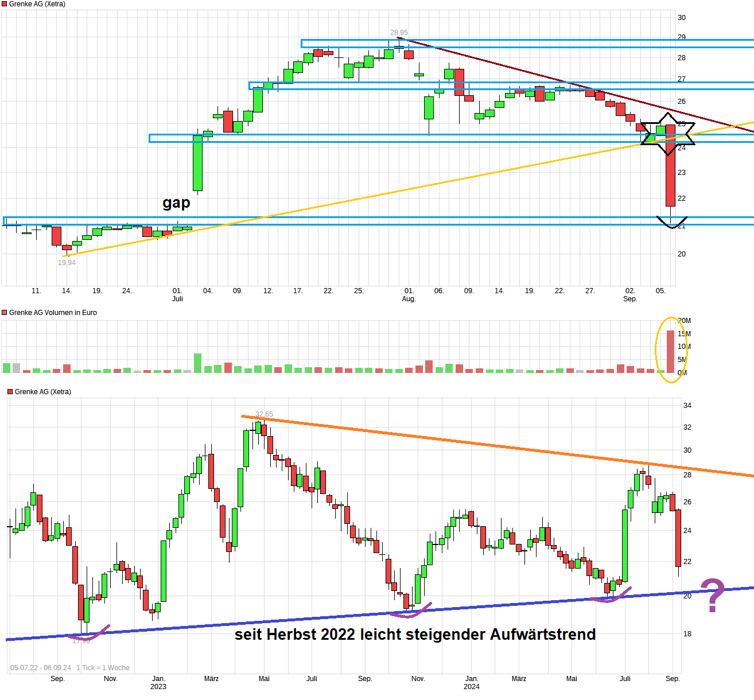Click the "32,65" high label on the weekly chart
This screenshot has width=754, height=700.
(264, 413)
